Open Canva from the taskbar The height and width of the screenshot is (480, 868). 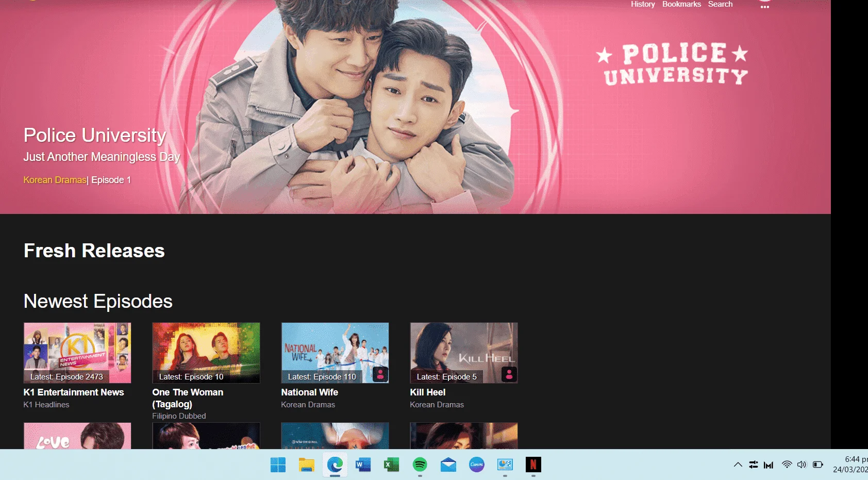pos(477,465)
